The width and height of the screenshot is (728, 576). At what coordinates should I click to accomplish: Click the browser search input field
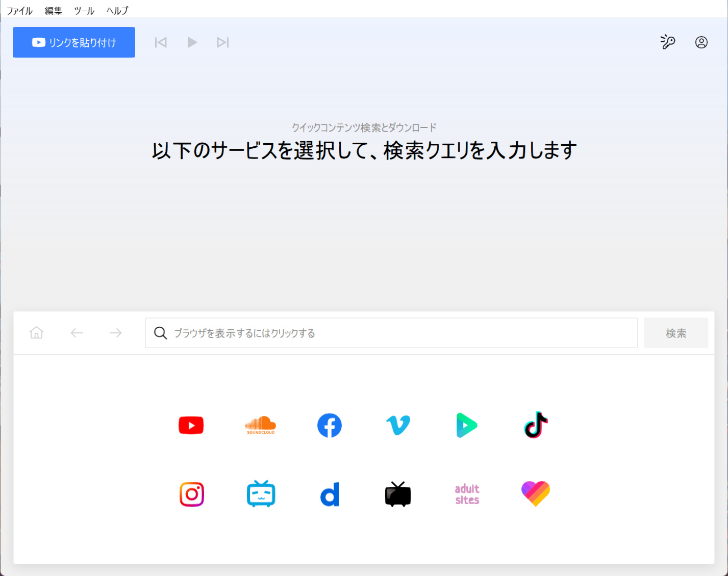[391, 333]
